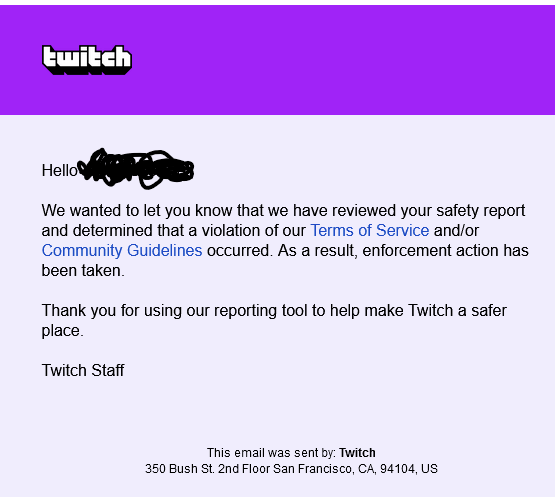Click 'This email was sent by:' footer text
The height and width of the screenshot is (497, 555).
click(271, 453)
